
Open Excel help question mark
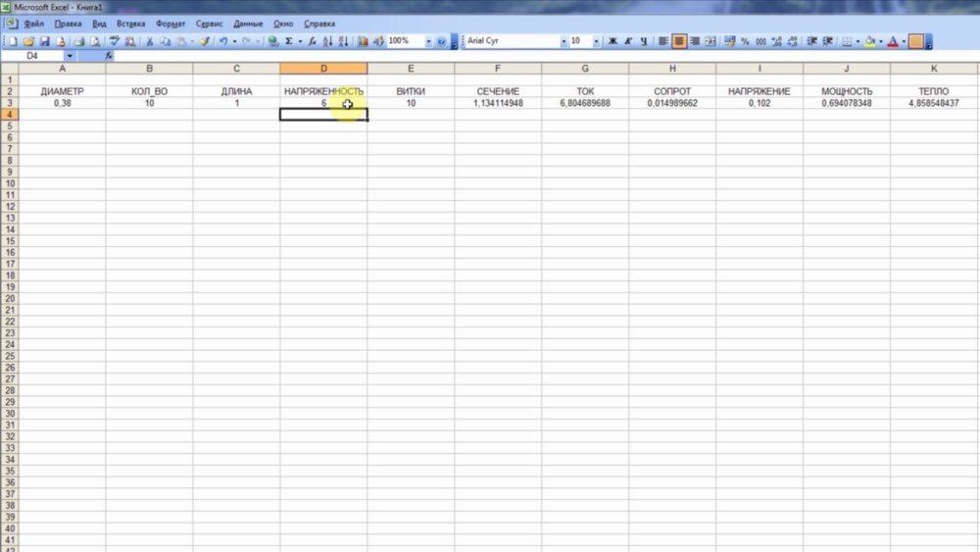click(x=441, y=41)
